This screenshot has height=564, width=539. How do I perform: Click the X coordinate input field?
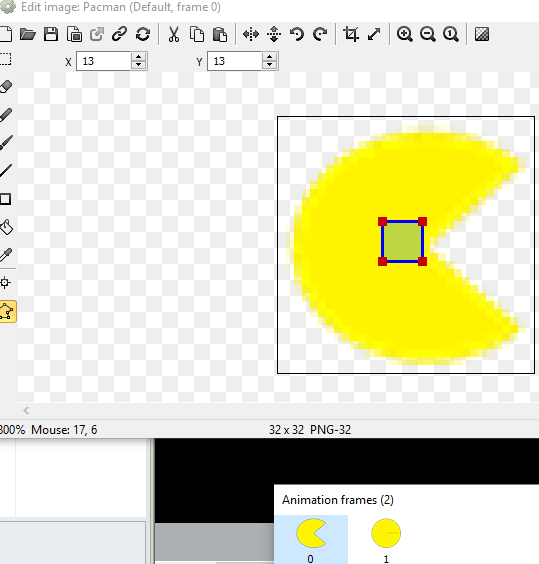[104, 61]
